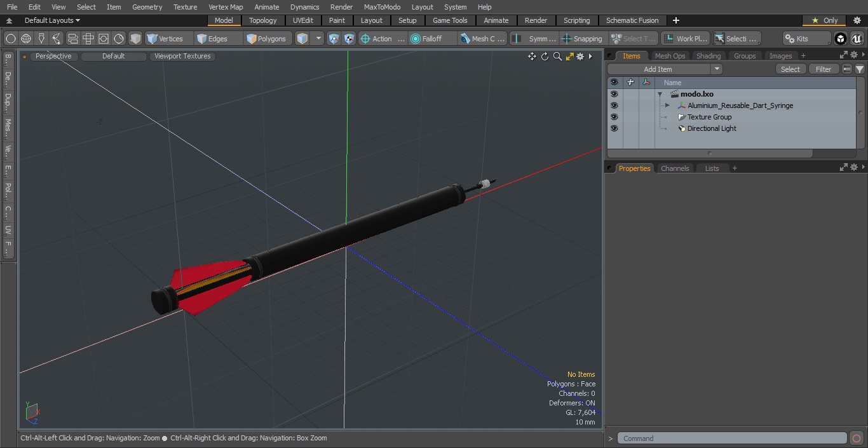Maximize viewport with the orange arrows icon
The image size is (868, 448).
coord(569,57)
